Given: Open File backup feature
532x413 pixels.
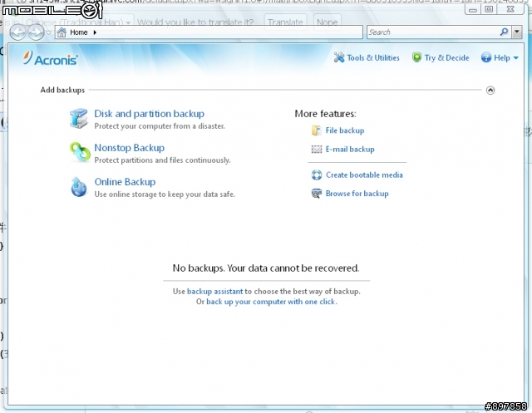Looking at the screenshot, I should 345,130.
